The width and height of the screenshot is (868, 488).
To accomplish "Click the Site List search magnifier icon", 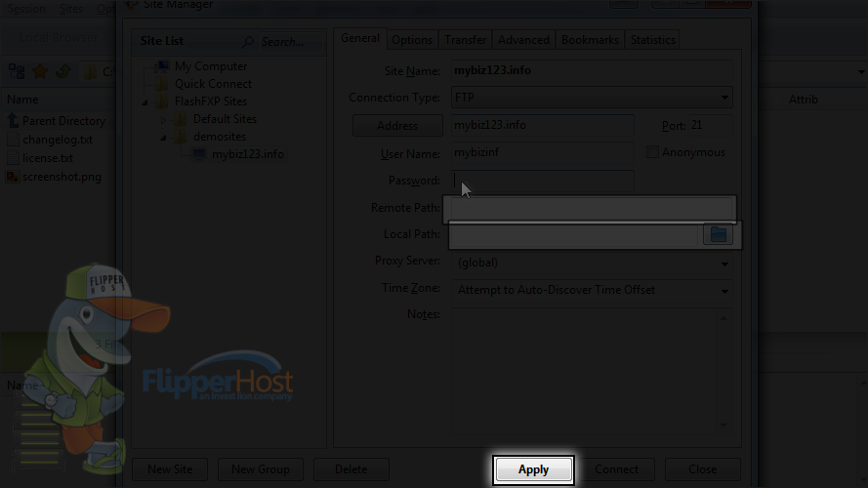I will (248, 42).
